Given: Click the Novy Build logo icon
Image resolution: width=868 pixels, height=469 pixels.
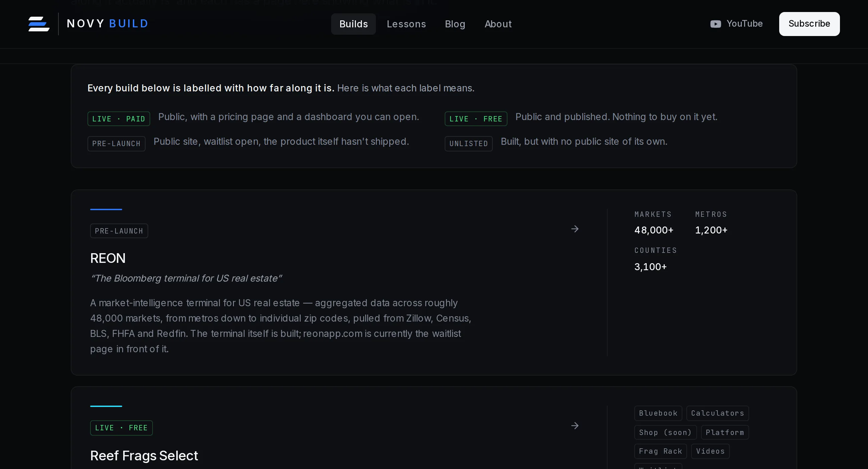Looking at the screenshot, I should click(39, 24).
